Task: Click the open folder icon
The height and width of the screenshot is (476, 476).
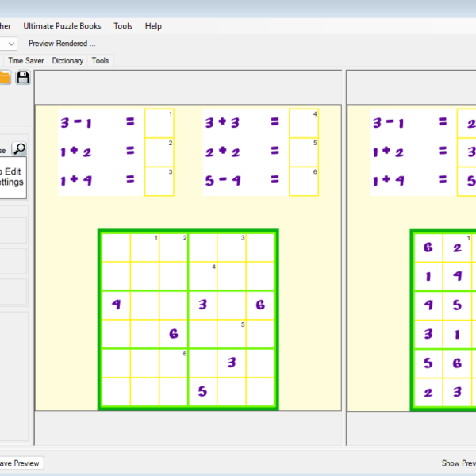Action: pyautogui.click(x=4, y=77)
